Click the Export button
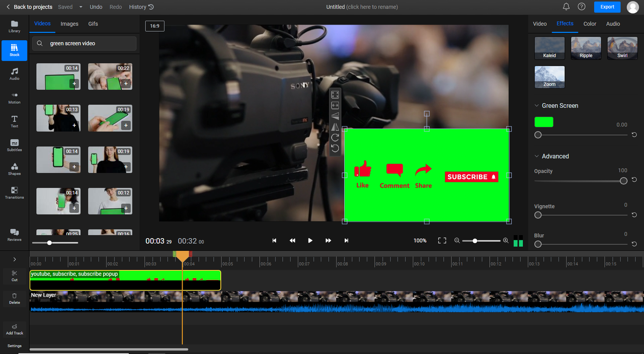Image resolution: width=644 pixels, height=354 pixels. (607, 7)
